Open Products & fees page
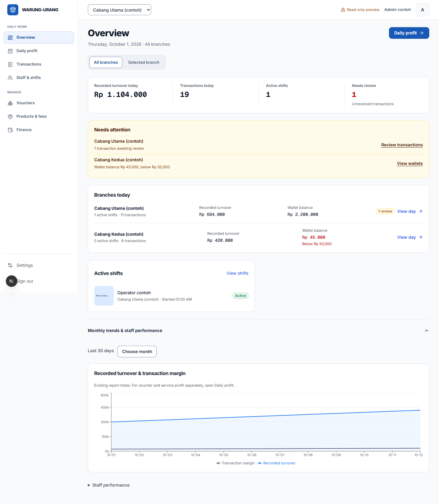Viewport: 439px width, 504px height. [39, 116]
